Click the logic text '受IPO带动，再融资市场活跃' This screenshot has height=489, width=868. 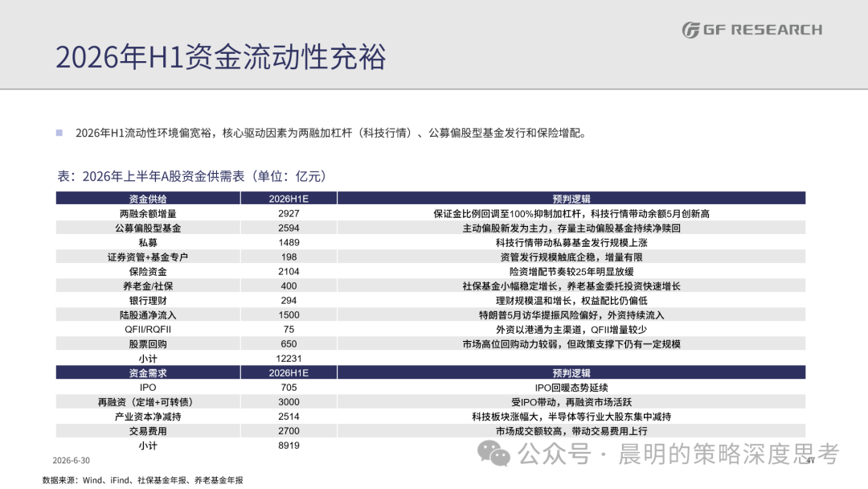point(571,402)
